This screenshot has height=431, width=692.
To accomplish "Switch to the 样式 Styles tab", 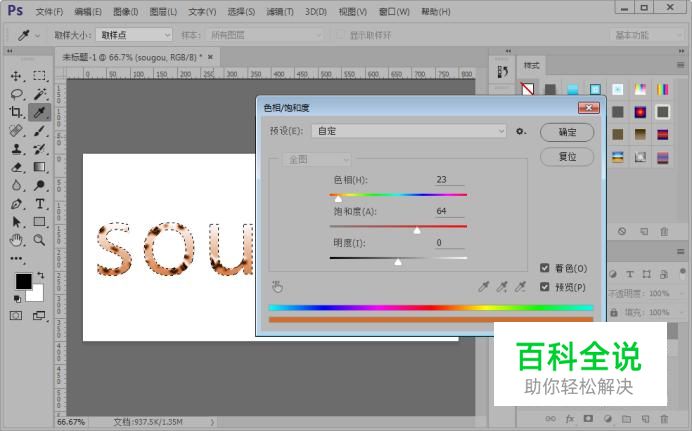I will 531,66.
